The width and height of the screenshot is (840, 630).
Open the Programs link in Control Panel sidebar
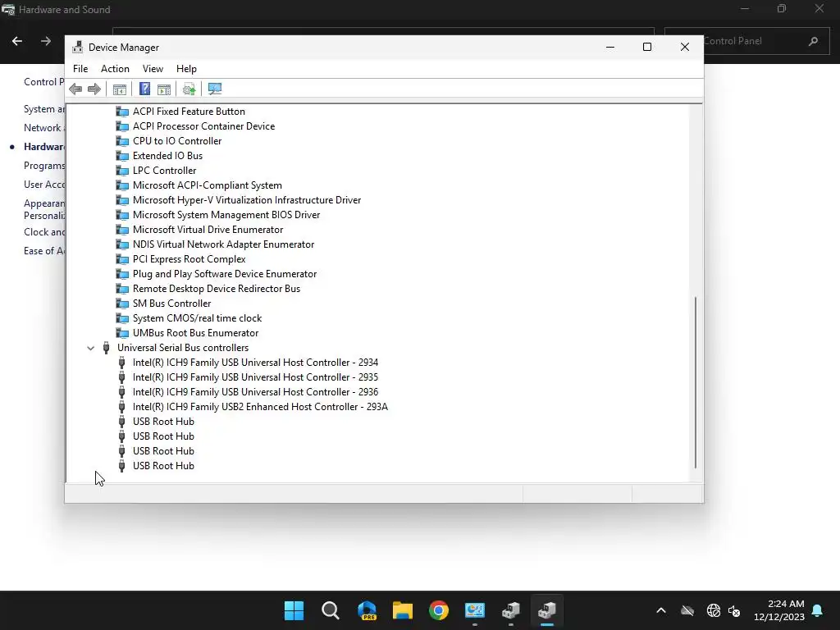click(44, 166)
